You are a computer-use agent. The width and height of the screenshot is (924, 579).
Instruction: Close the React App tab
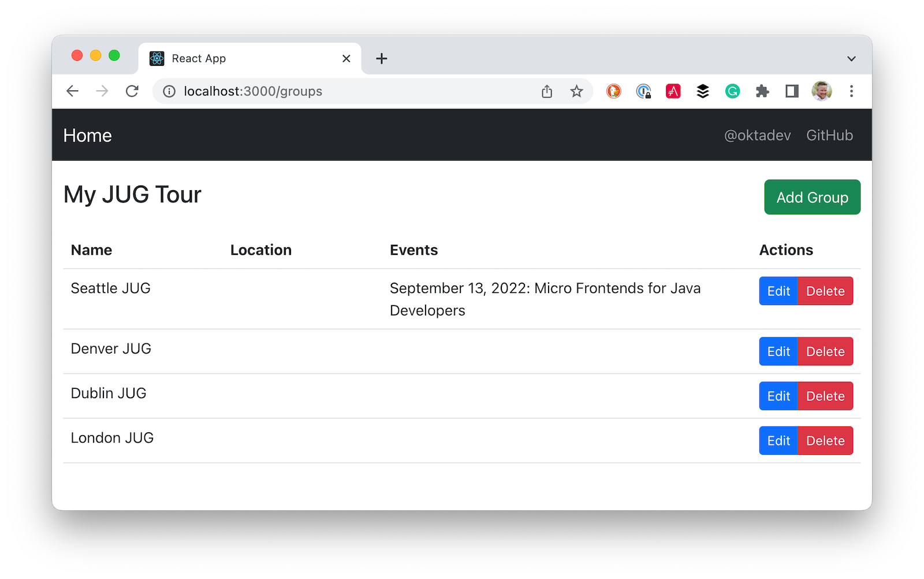346,58
